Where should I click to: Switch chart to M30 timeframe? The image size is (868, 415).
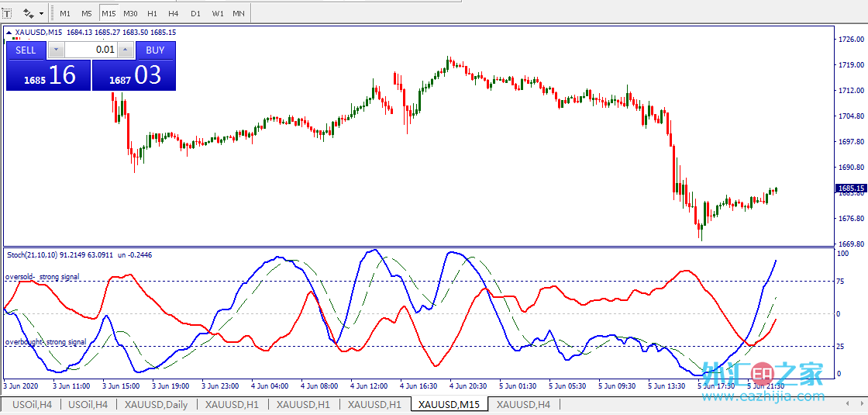[x=131, y=12]
